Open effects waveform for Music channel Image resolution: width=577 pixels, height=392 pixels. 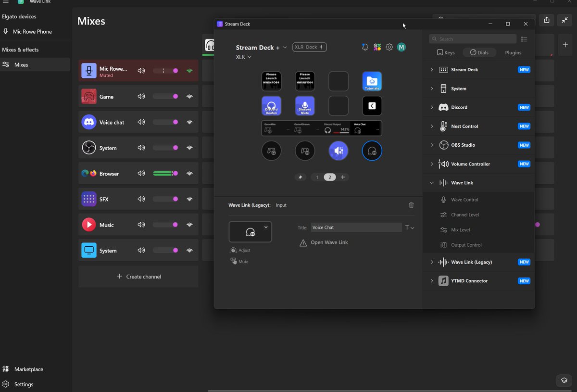click(x=190, y=225)
